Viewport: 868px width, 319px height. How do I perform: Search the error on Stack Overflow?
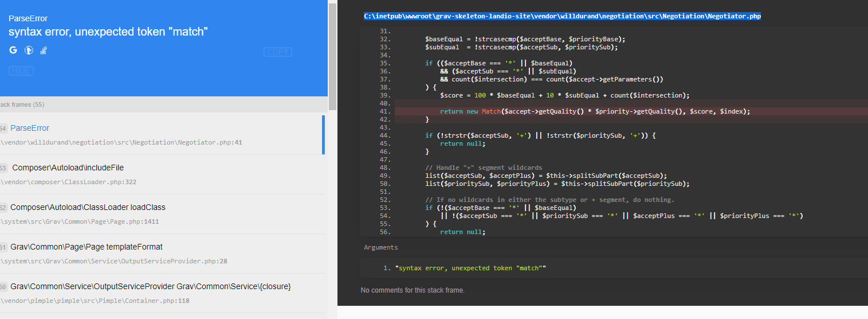[43, 50]
